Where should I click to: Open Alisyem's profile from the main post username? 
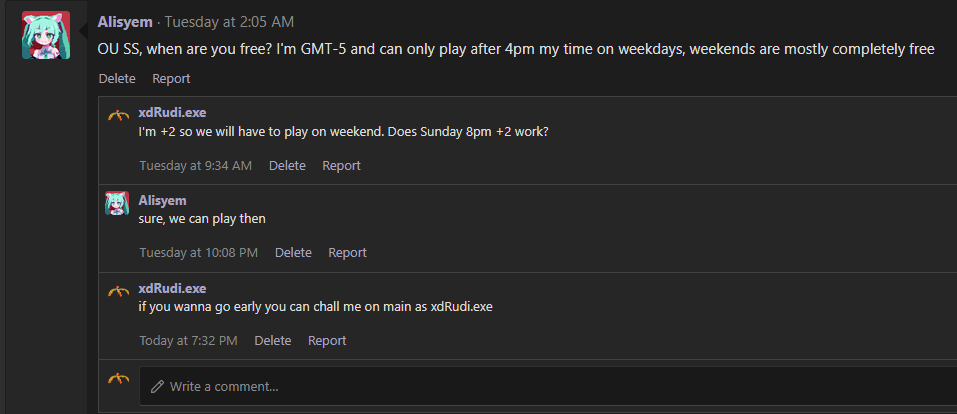pyautogui.click(x=127, y=22)
